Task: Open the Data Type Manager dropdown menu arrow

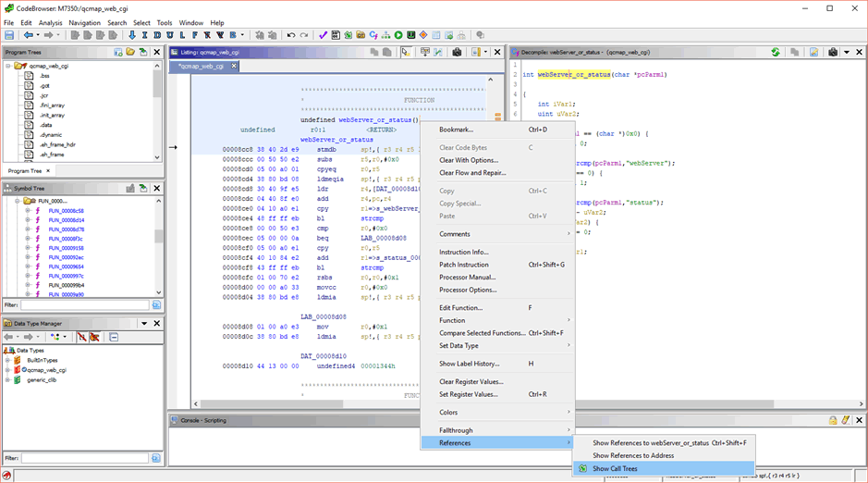Action: tap(143, 323)
